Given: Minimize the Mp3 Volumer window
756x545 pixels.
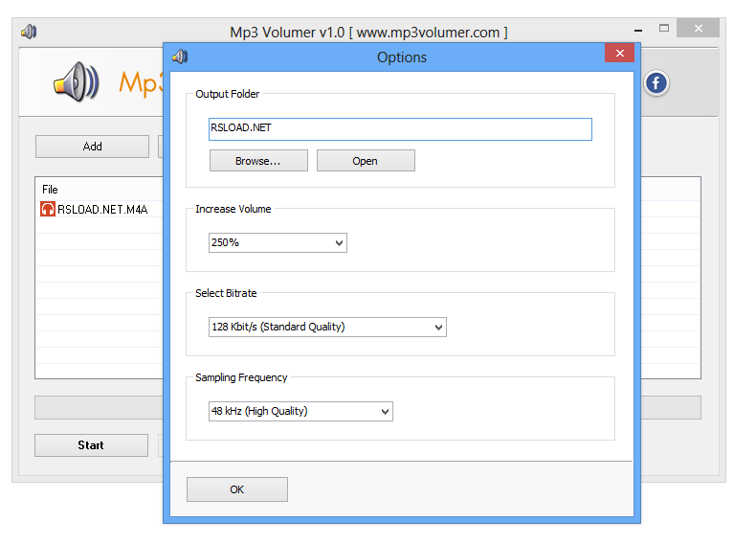Looking at the screenshot, I should click(x=638, y=29).
